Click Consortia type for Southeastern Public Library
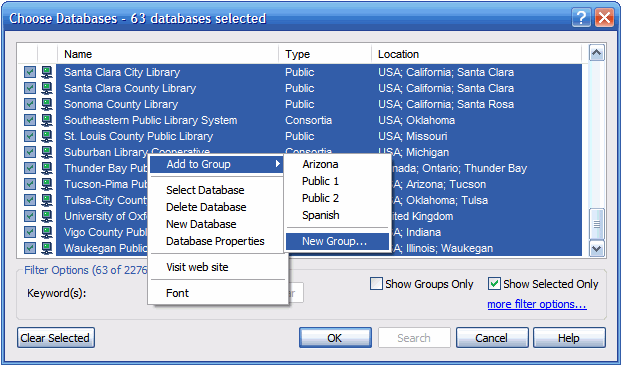The image size is (623, 367). click(x=308, y=120)
